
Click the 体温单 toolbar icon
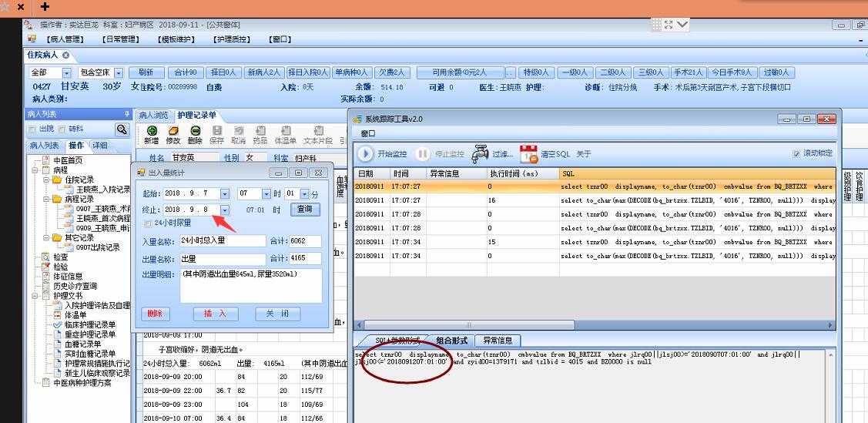(x=286, y=131)
